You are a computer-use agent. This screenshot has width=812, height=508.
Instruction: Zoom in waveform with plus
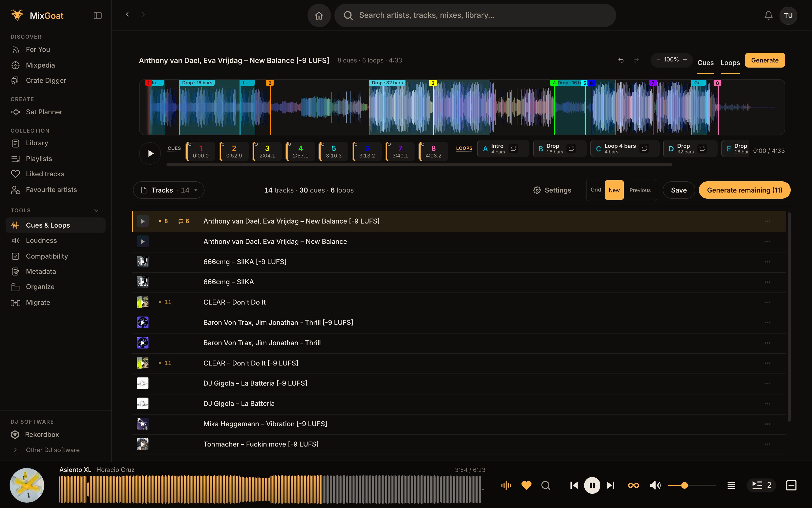click(x=685, y=59)
